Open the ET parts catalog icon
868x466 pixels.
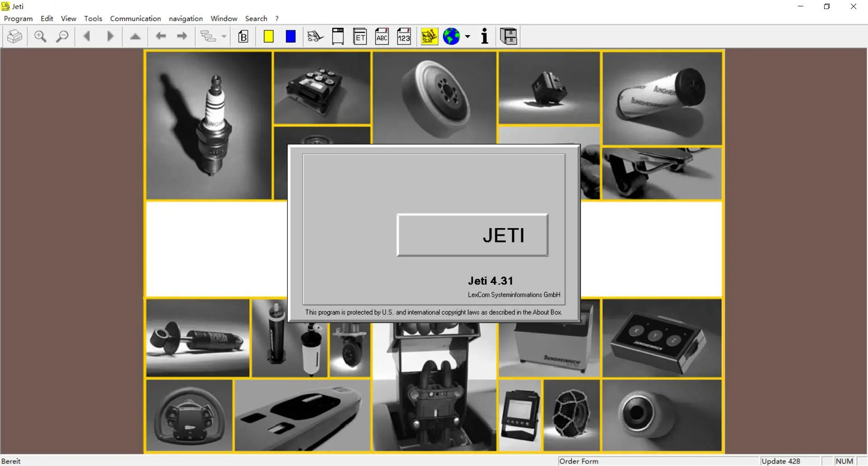click(x=360, y=37)
